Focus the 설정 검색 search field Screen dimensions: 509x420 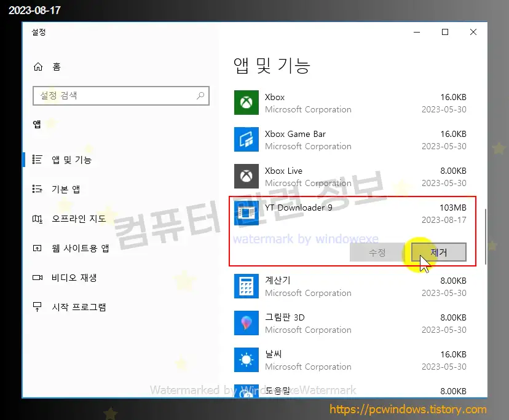click(x=120, y=96)
